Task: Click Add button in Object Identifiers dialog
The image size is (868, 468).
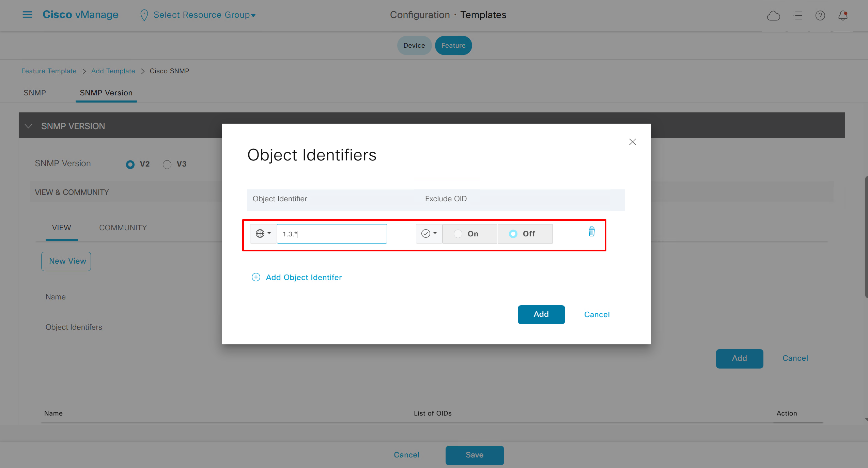Action: point(541,314)
